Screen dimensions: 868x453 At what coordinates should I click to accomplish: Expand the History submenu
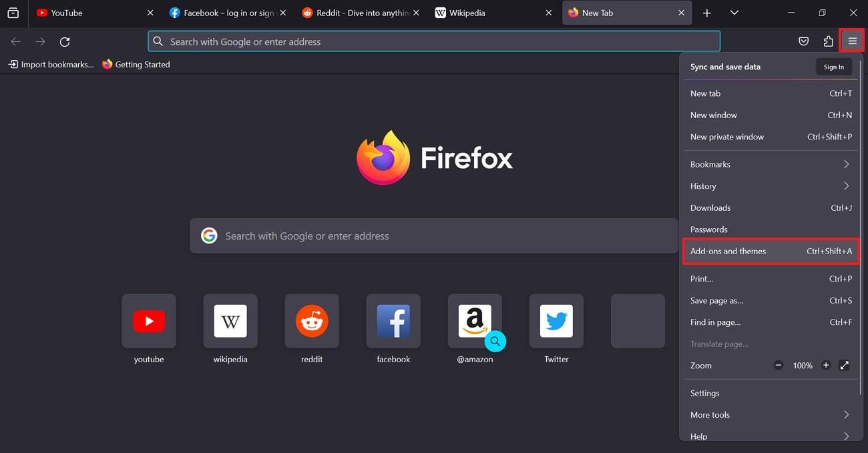[x=771, y=186]
